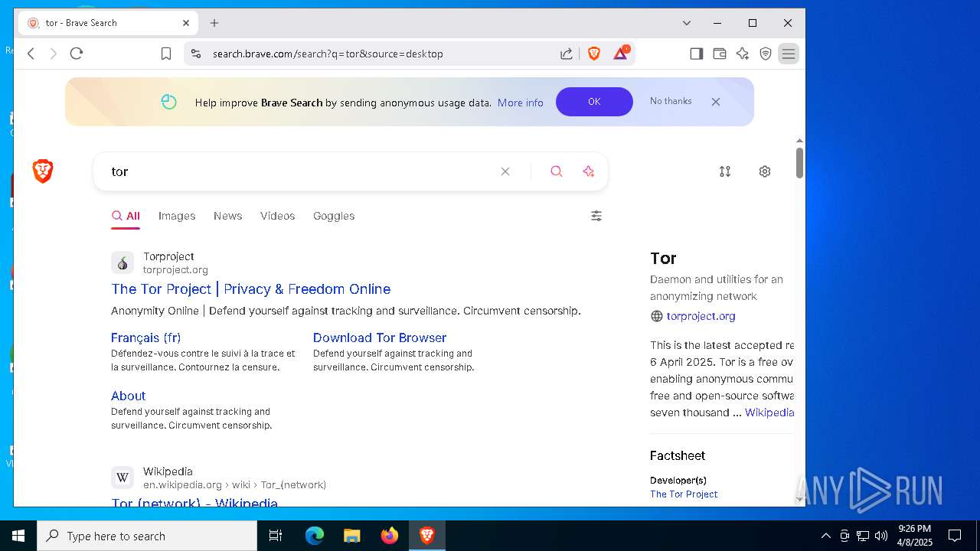The width and height of the screenshot is (980, 551).
Task: Open Brave Search settings gear
Action: pyautogui.click(x=765, y=171)
